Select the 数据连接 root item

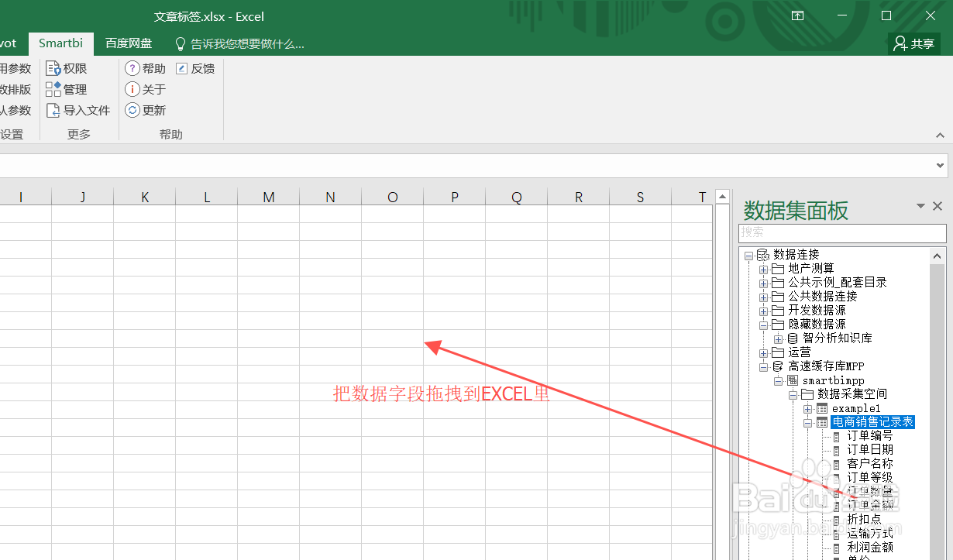pyautogui.click(x=796, y=255)
